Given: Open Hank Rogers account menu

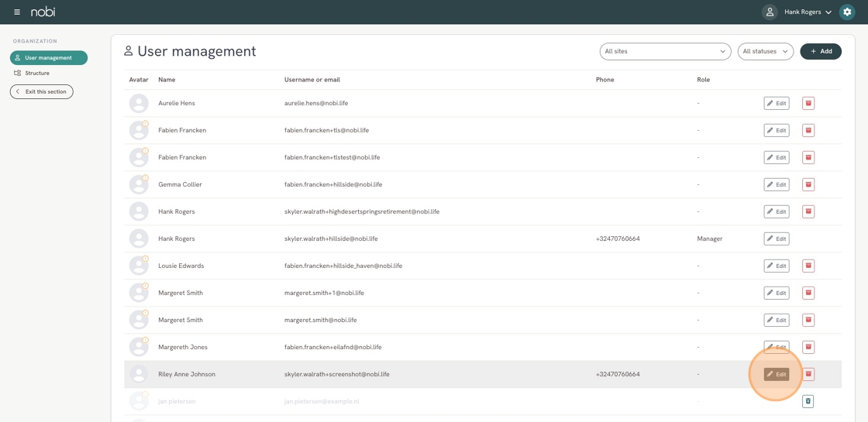Looking at the screenshot, I should point(808,12).
